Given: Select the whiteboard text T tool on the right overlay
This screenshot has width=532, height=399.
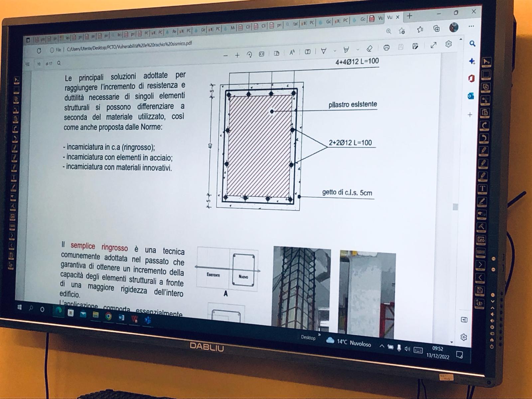Looking at the screenshot, I should 483,189.
